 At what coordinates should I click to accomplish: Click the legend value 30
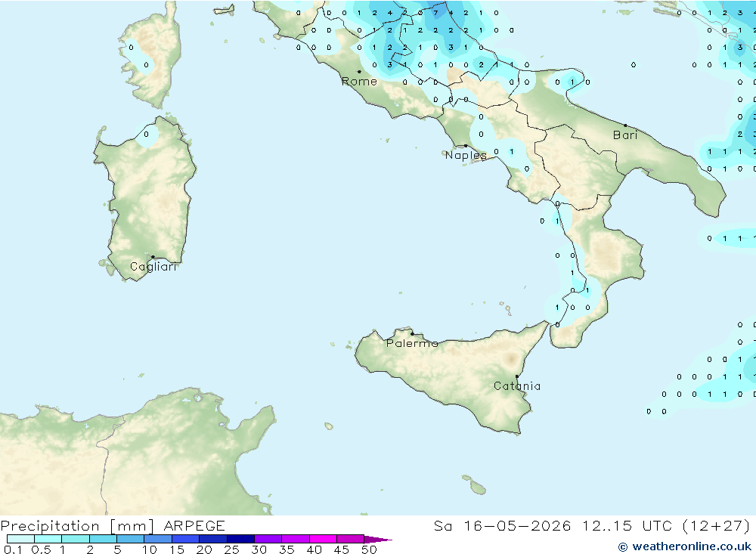tap(259, 549)
